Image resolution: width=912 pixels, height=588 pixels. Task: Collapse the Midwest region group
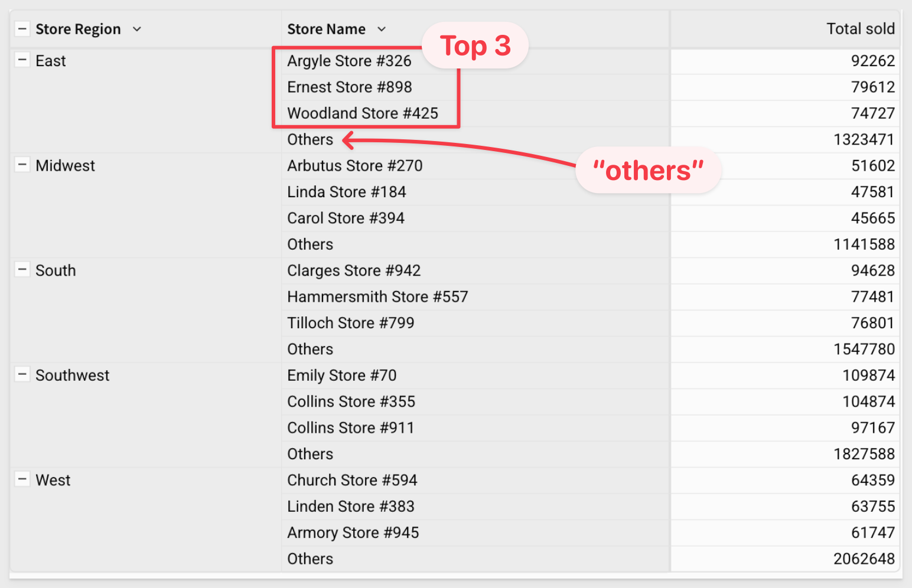click(22, 165)
